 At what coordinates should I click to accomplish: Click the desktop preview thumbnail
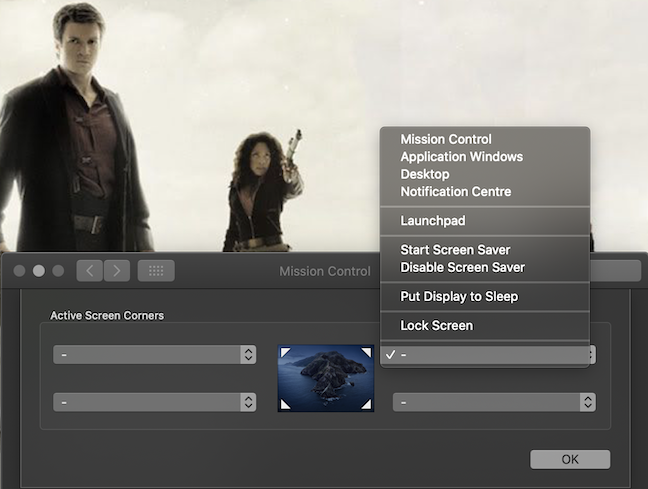[326, 378]
